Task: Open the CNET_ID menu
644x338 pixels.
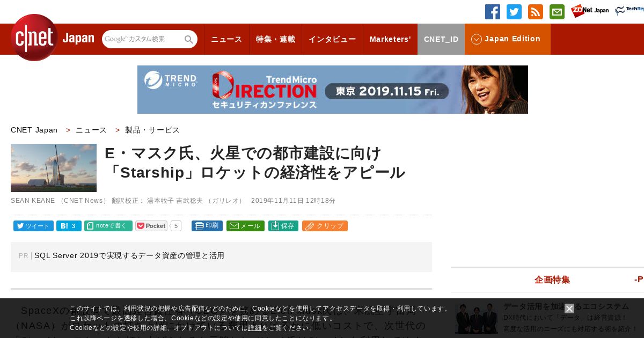Action: tap(441, 39)
